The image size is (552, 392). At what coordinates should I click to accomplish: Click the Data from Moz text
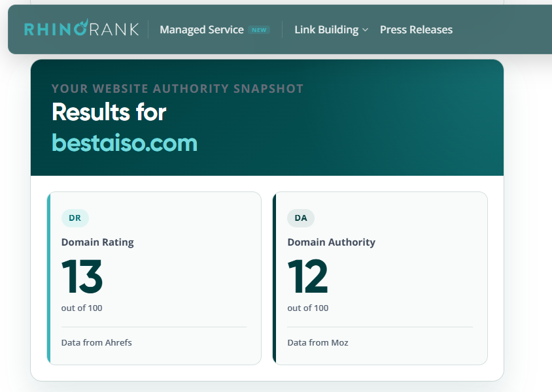coord(318,342)
